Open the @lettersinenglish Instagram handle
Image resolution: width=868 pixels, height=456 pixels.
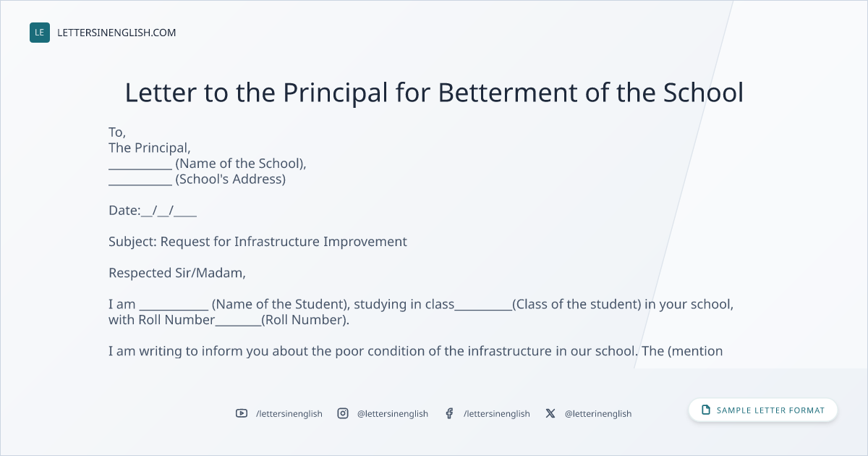click(393, 413)
